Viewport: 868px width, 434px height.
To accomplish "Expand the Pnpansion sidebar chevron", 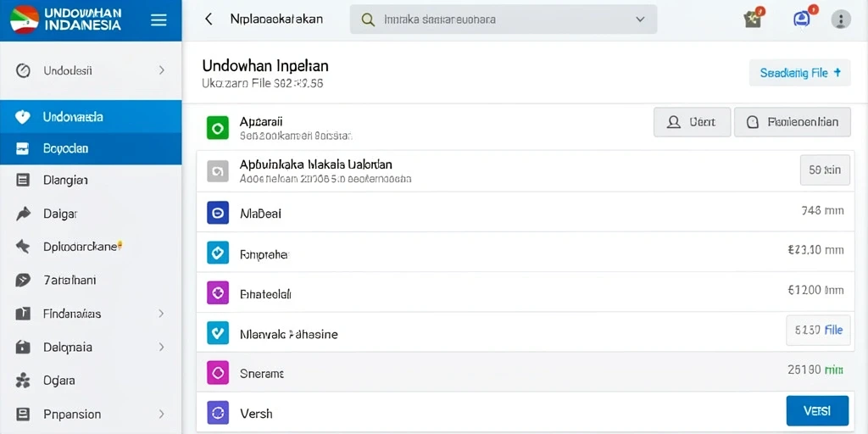I will 161,414.
